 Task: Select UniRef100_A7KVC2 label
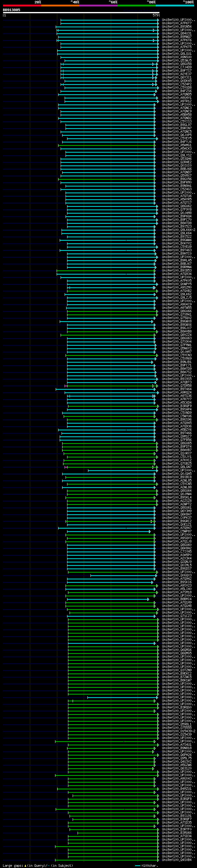pos(176,460)
